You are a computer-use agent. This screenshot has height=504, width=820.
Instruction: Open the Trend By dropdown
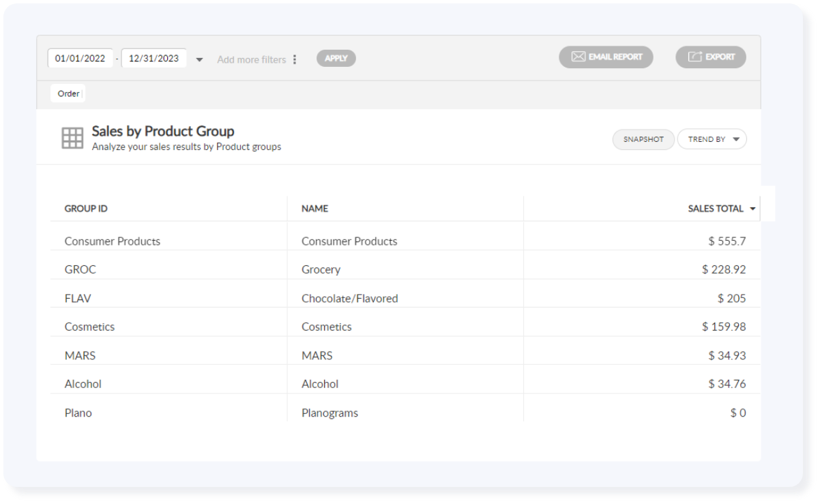coord(712,138)
